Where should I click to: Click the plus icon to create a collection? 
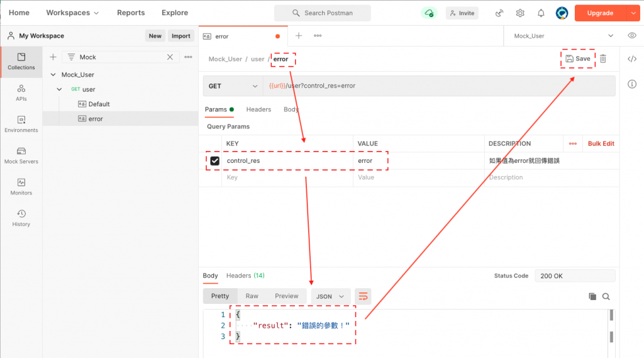point(53,57)
